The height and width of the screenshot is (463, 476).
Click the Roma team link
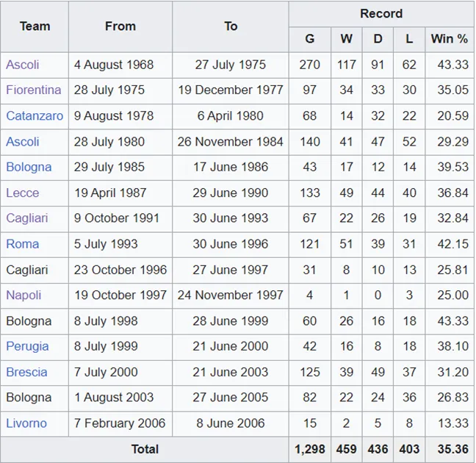point(23,244)
